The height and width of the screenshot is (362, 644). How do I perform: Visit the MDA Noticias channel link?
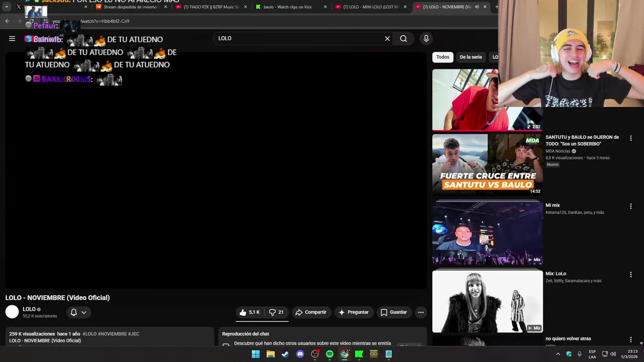[x=558, y=151]
